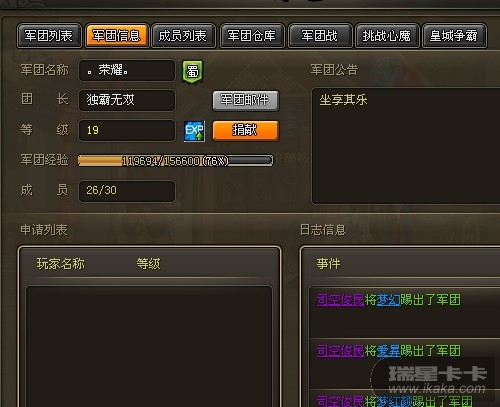Click the 等级 column header in 申请列表
The height and width of the screenshot is (407, 500).
pos(149,264)
